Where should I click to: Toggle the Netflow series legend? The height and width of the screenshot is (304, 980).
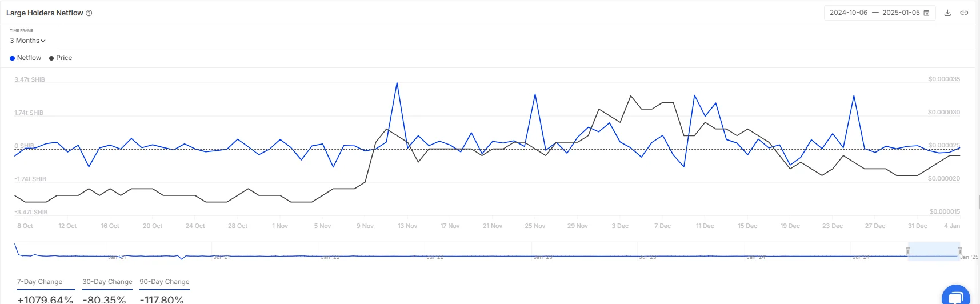(x=29, y=58)
